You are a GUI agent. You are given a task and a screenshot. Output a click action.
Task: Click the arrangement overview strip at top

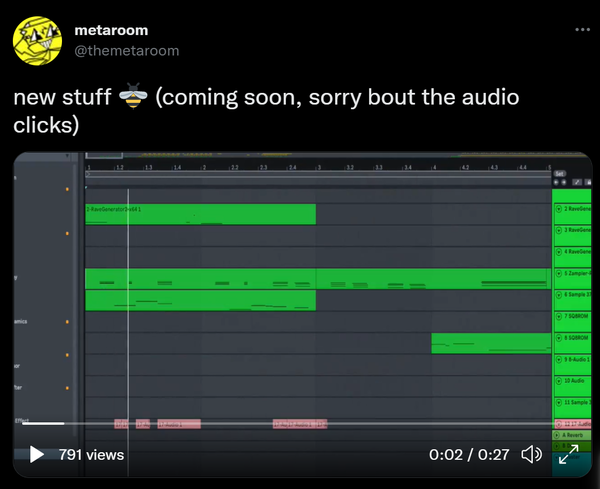point(339,155)
